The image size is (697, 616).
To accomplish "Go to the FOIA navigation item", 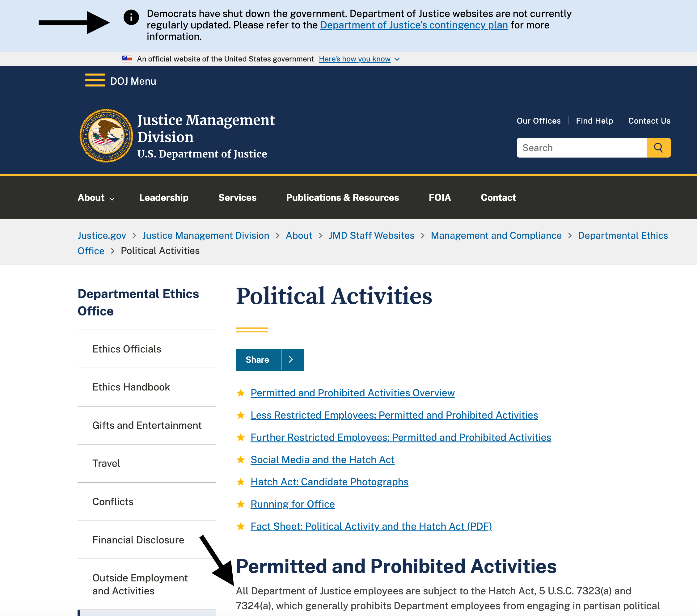I will (439, 197).
